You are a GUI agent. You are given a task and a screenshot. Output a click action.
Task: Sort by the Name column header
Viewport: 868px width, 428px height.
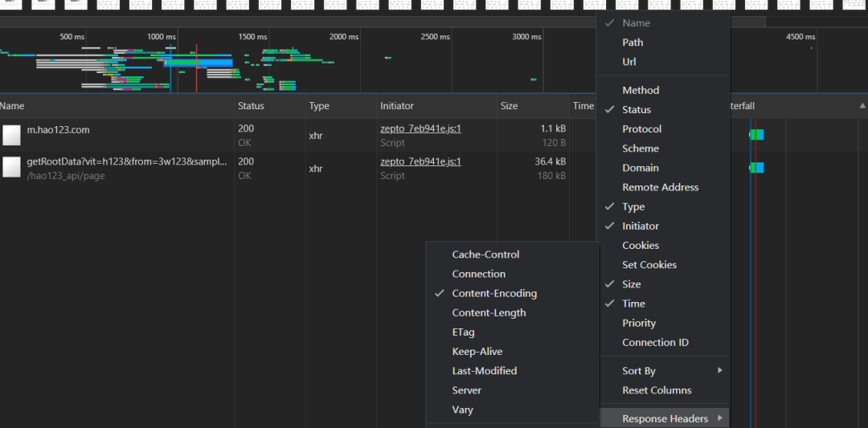click(x=117, y=106)
